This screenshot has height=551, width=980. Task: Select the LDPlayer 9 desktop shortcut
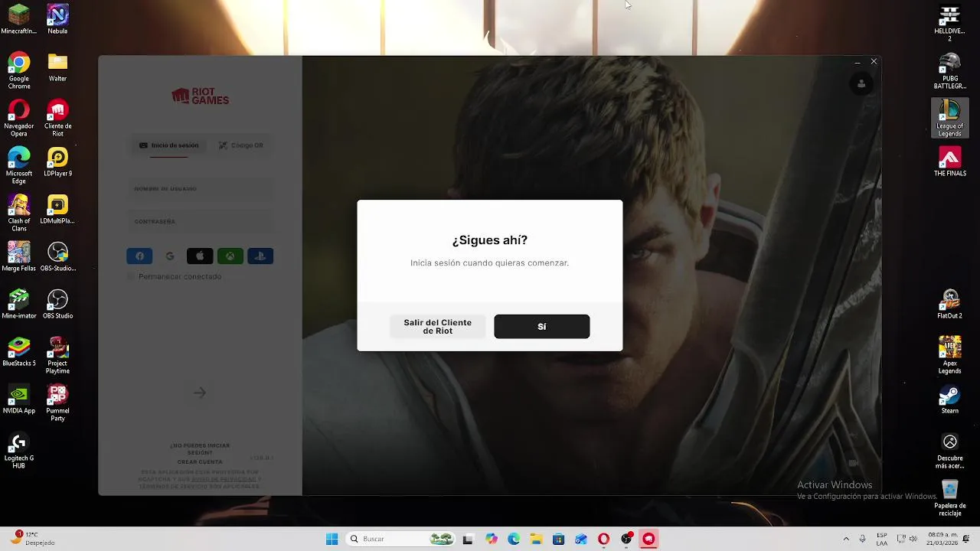click(57, 161)
